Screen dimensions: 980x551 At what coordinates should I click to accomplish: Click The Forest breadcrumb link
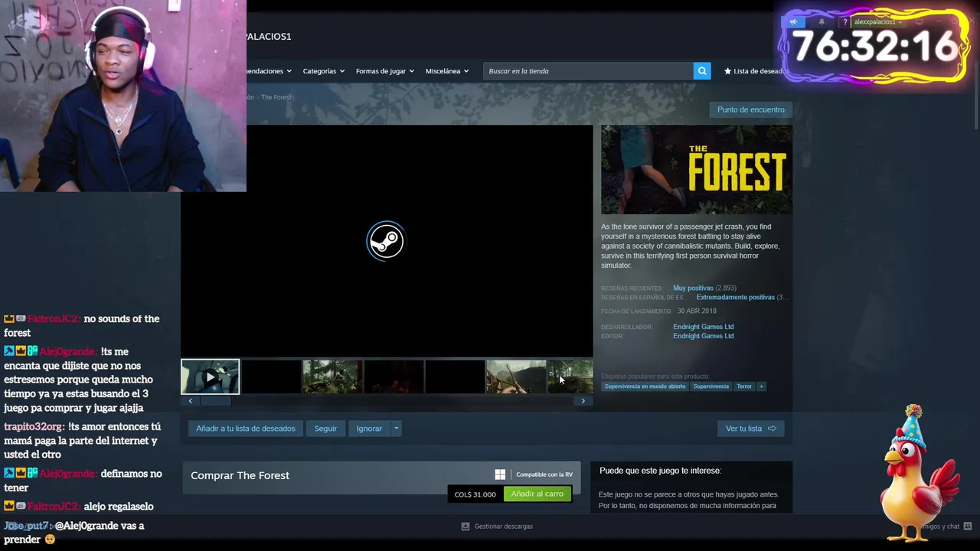tap(276, 97)
